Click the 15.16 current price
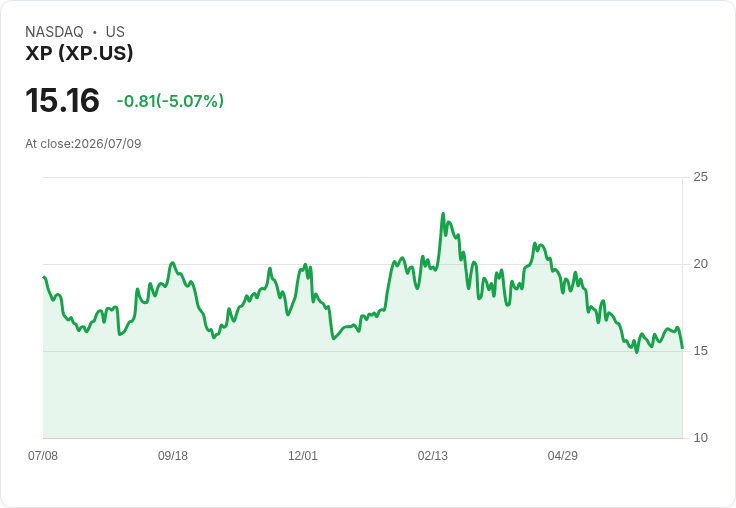 coord(62,100)
